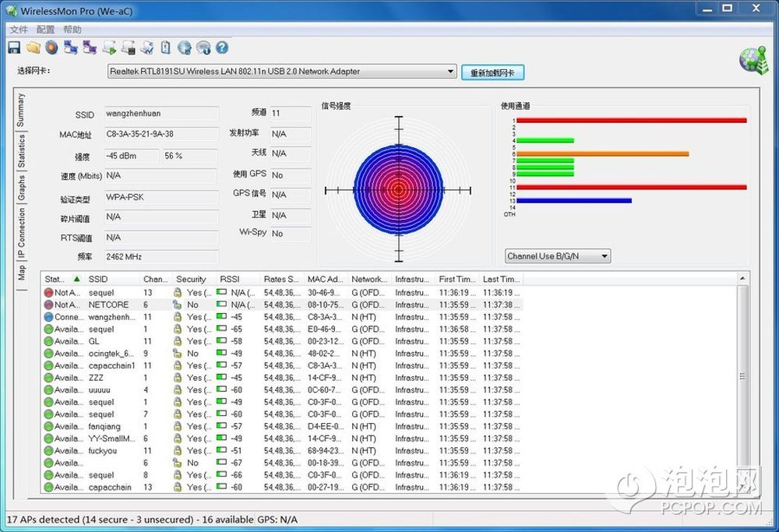
Task: Select the NETCORE SSID in the list
Action: (x=108, y=305)
